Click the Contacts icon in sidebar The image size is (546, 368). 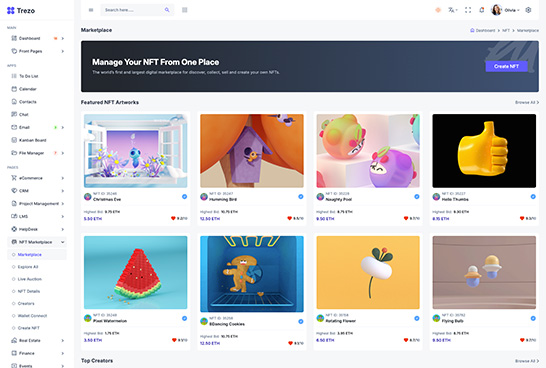(x=14, y=102)
